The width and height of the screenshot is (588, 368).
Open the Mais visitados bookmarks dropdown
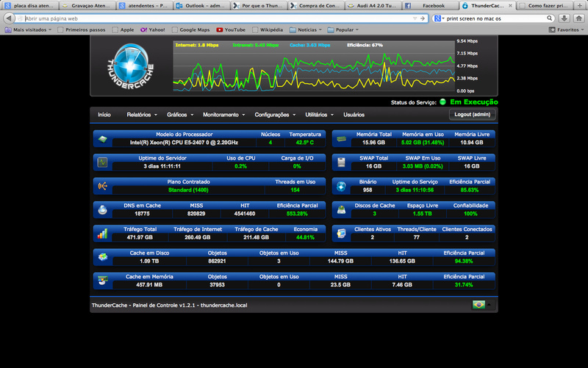pyautogui.click(x=28, y=29)
